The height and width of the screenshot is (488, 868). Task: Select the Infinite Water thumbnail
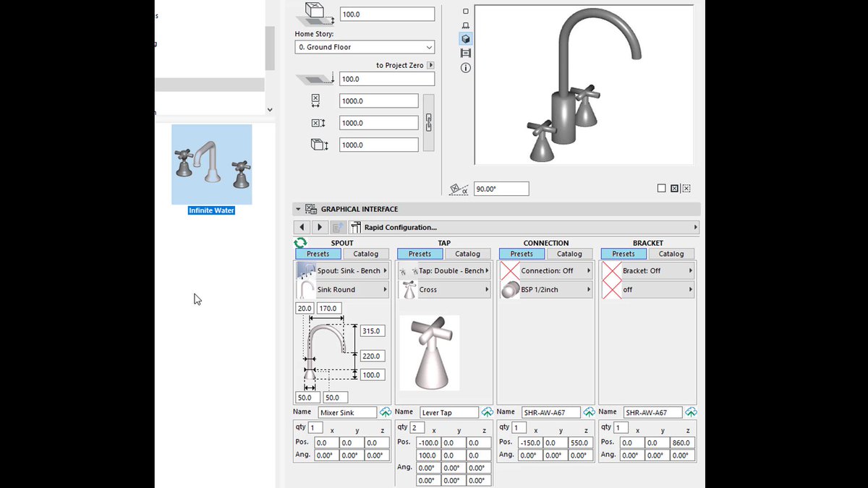coord(211,165)
